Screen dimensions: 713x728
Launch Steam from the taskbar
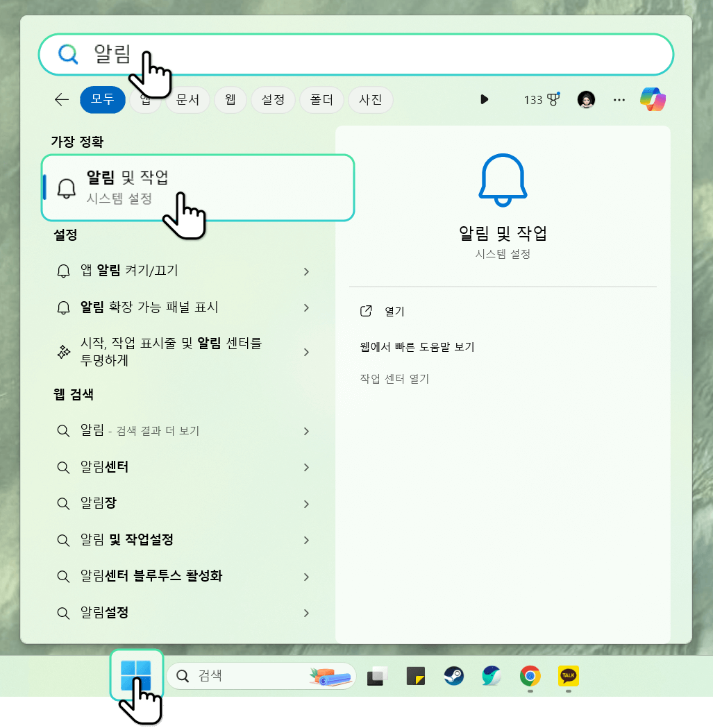[x=454, y=675]
